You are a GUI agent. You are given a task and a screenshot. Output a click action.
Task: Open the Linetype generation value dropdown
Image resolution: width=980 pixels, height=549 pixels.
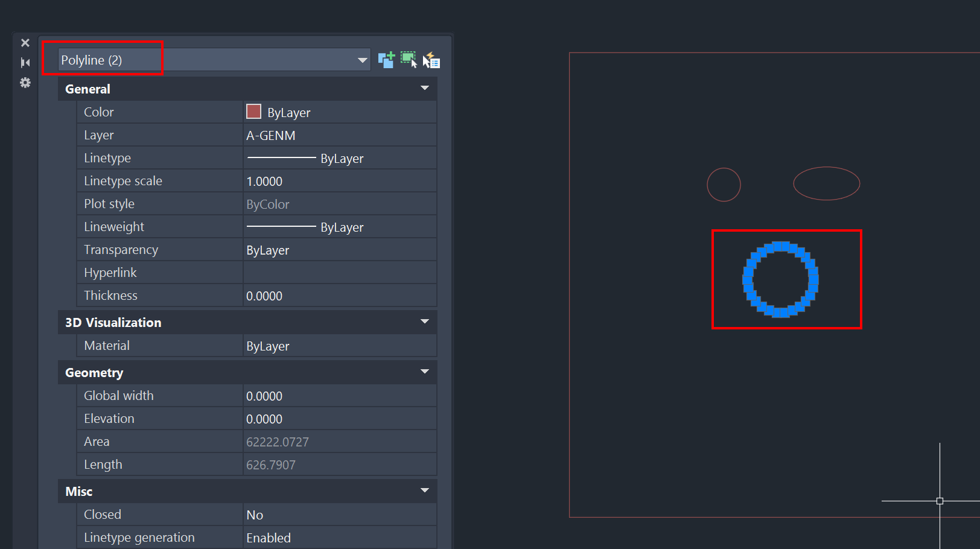tap(338, 537)
